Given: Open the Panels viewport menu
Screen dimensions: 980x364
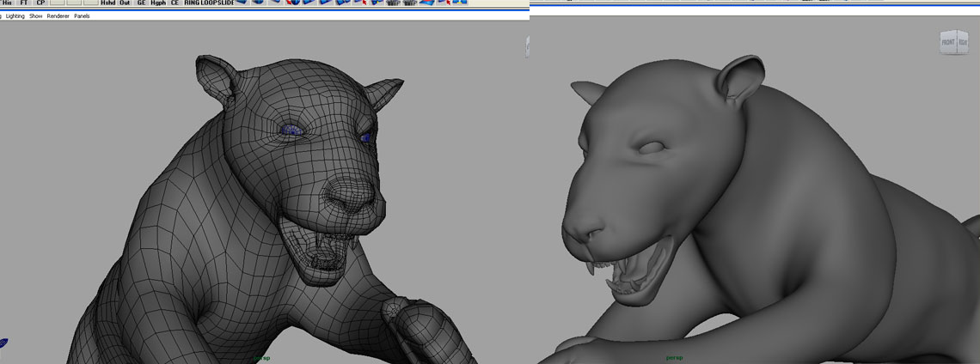Looking at the screenshot, I should click(x=82, y=16).
